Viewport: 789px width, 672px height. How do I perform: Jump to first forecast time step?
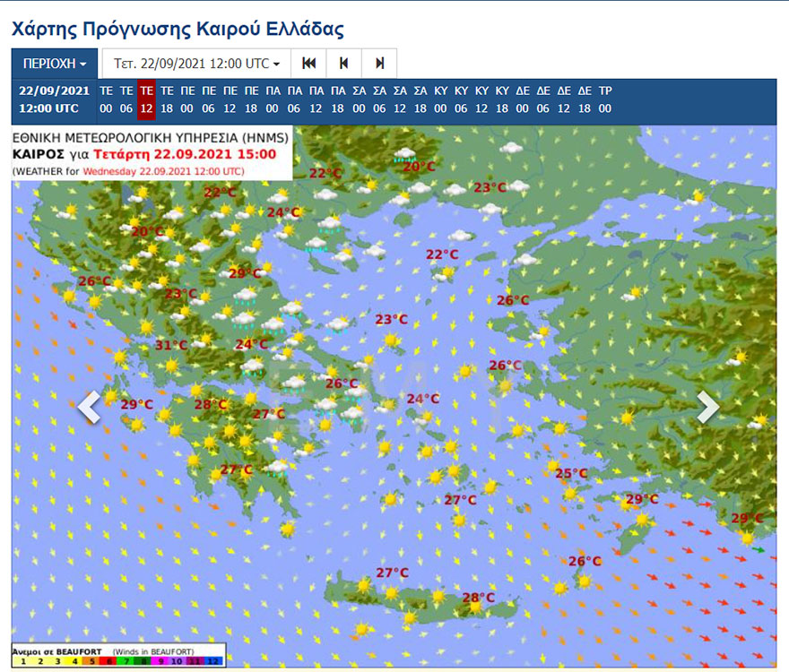pyautogui.click(x=309, y=64)
